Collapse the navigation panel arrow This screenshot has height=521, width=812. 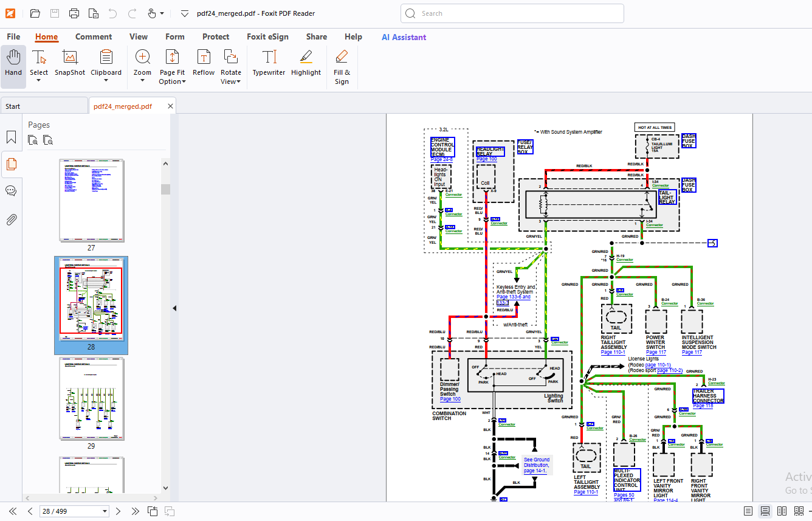coord(174,308)
